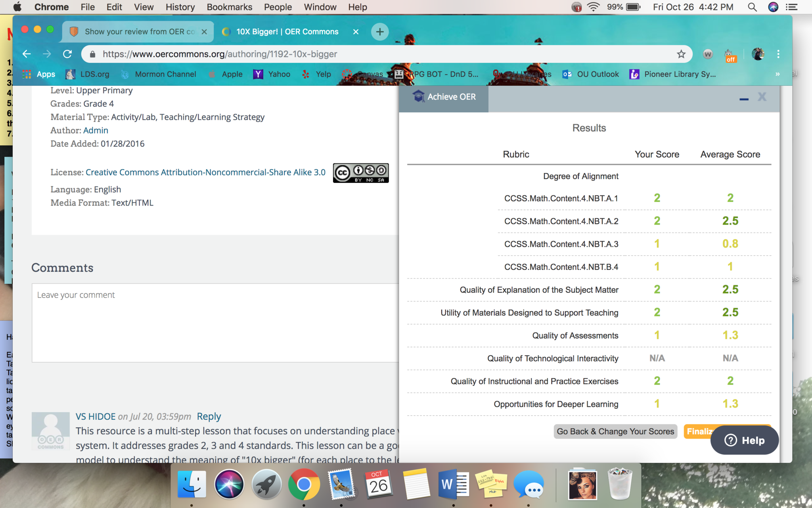Expand the hidden bookmarks overflow chevron

(777, 74)
